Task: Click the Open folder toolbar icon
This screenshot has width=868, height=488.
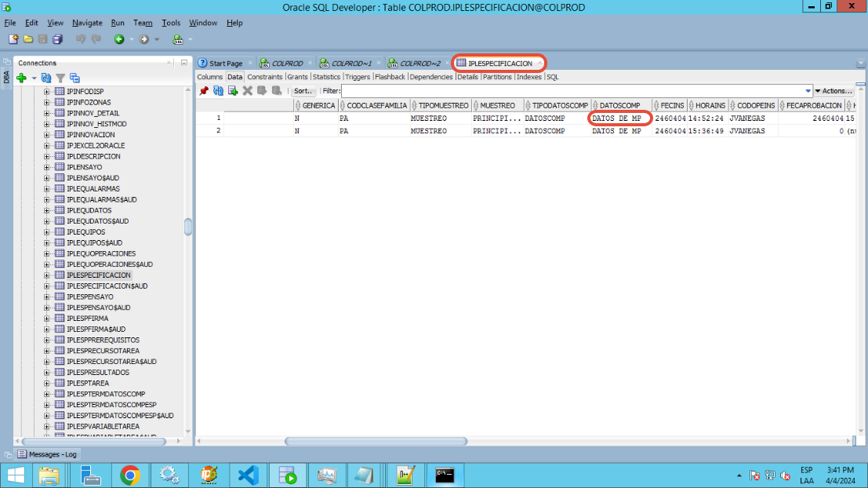Action: (28, 39)
